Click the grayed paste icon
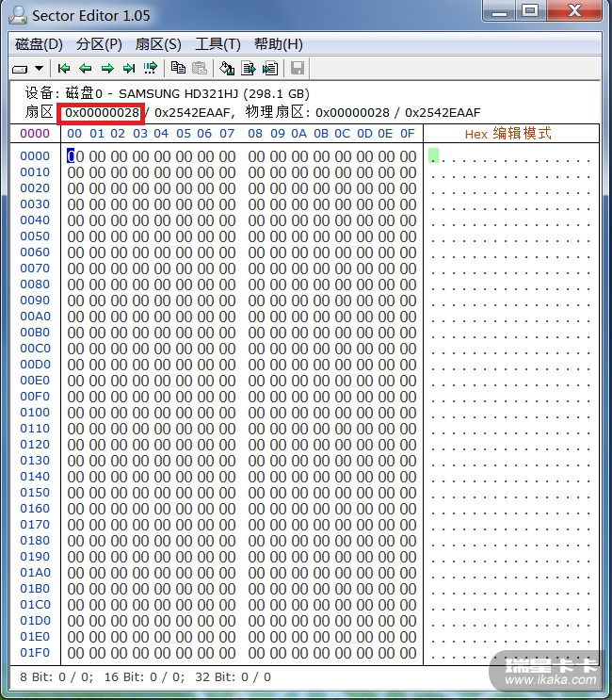The height and width of the screenshot is (700, 612). (x=200, y=68)
